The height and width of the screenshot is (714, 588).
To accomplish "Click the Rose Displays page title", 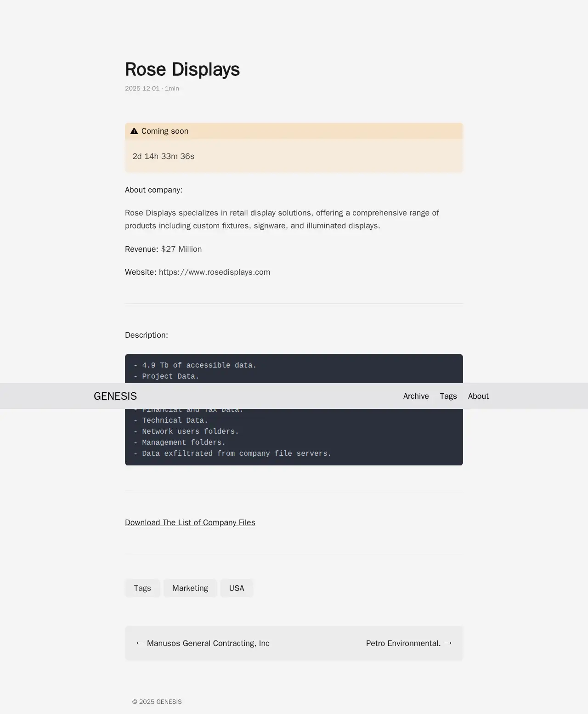I will [182, 69].
